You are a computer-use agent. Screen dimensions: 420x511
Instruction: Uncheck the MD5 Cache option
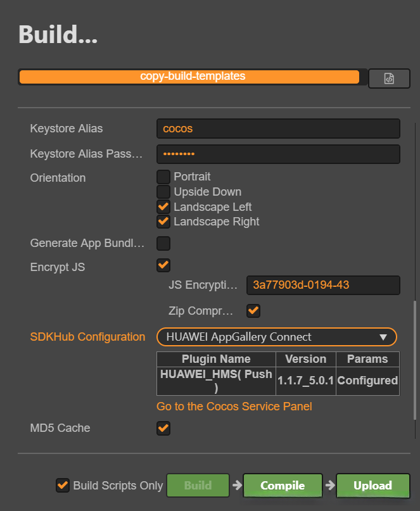point(163,429)
